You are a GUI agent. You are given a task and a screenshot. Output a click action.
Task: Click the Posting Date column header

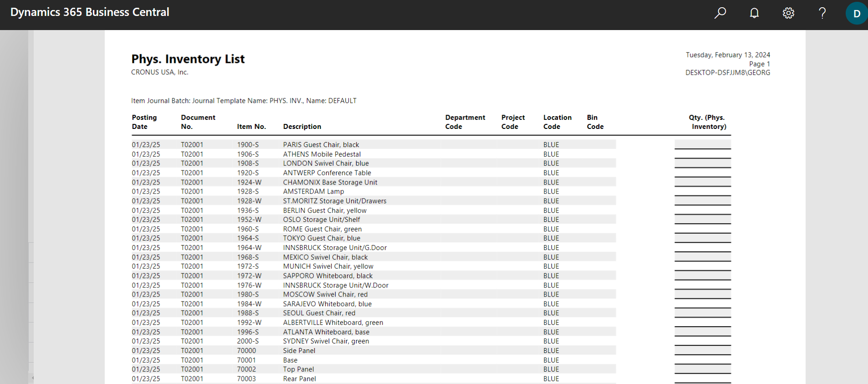tap(144, 122)
